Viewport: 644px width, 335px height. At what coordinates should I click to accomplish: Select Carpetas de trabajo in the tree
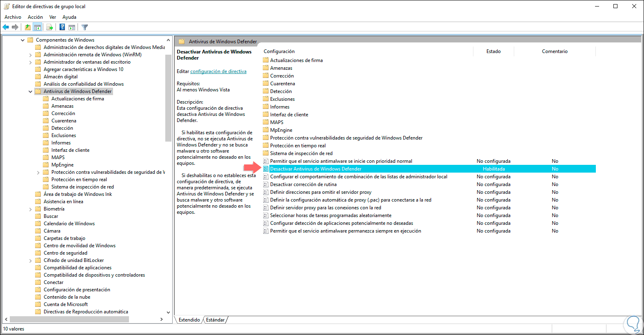(x=64, y=238)
